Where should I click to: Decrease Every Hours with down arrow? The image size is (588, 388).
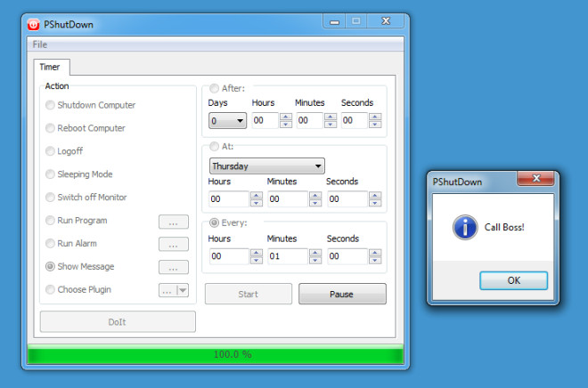click(257, 260)
